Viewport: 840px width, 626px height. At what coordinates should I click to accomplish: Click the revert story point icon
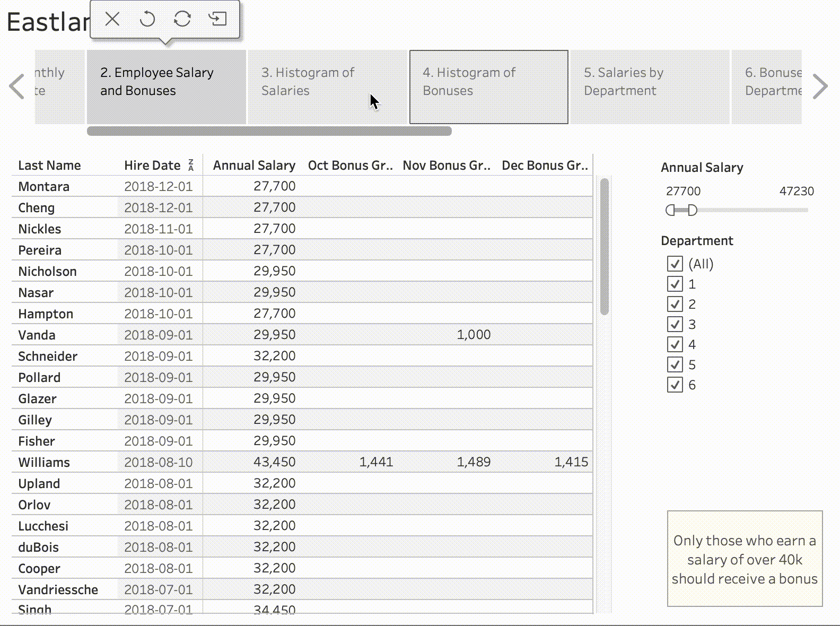point(147,19)
